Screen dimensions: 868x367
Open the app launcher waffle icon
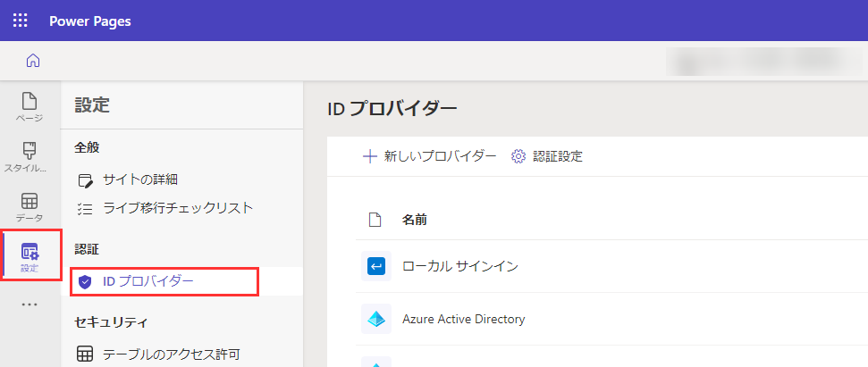click(x=20, y=21)
